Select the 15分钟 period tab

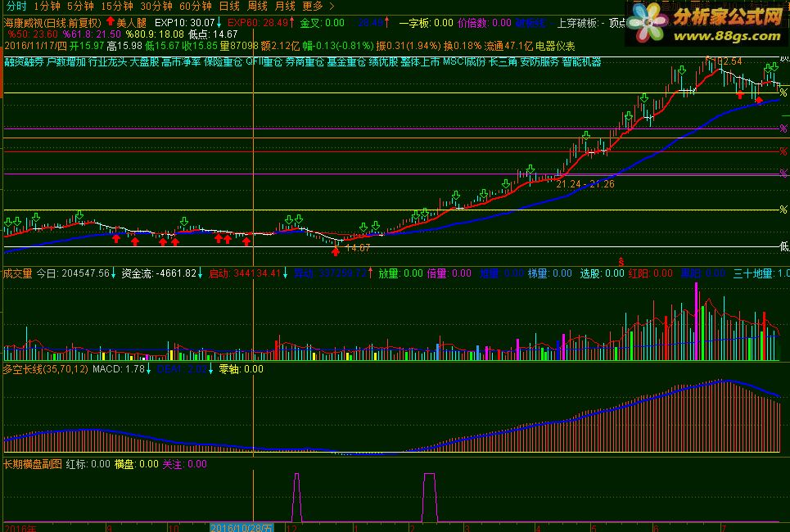coord(117,6)
